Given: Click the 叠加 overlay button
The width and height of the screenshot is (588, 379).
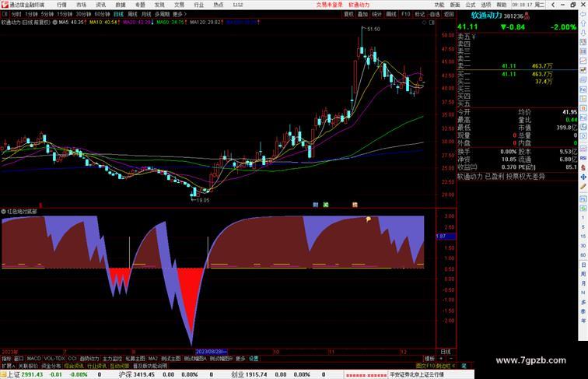Looking at the screenshot, I should point(362,14).
